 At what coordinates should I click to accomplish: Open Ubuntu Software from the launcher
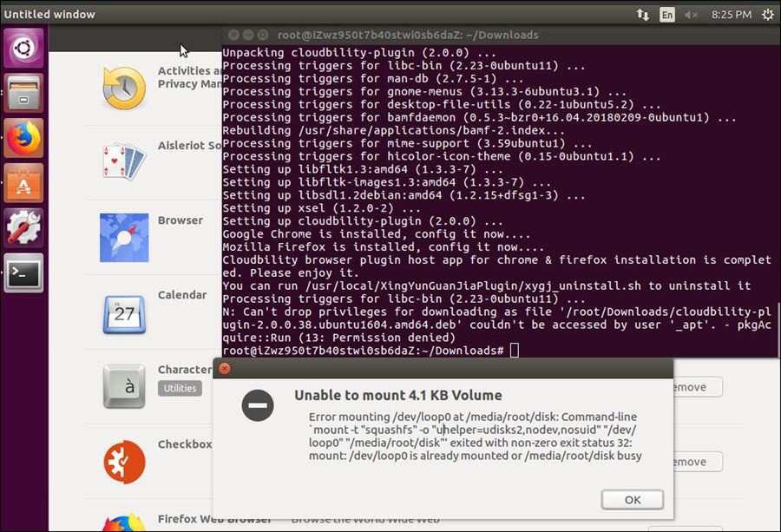(23, 183)
